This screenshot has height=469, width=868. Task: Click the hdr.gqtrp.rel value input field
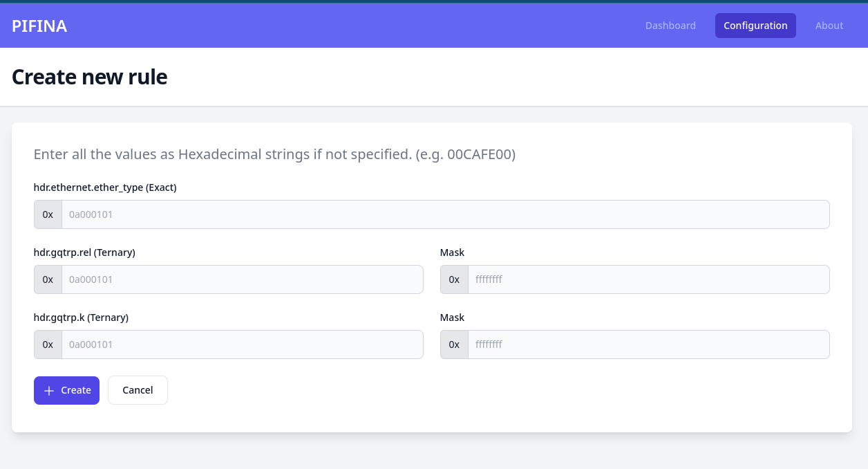click(x=242, y=279)
